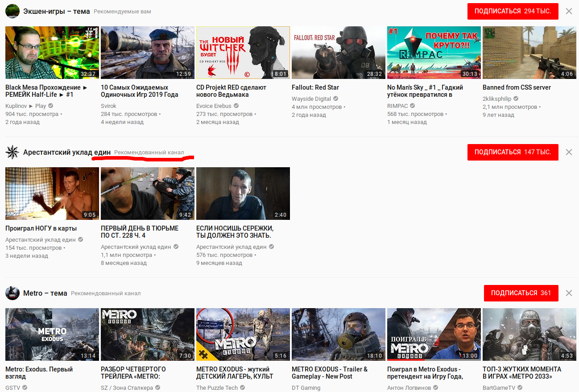Open the Fallout: Red Star title
Screen dimensions: 579x392
click(315, 87)
